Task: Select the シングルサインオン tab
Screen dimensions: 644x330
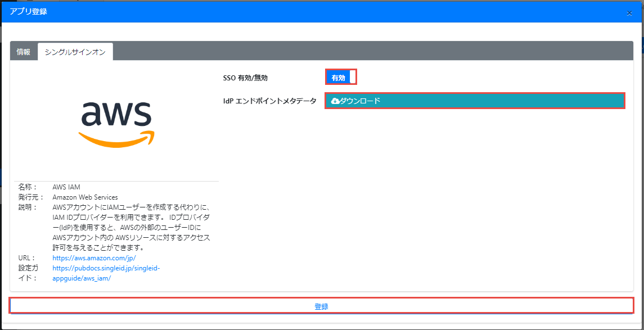Action: (x=75, y=52)
